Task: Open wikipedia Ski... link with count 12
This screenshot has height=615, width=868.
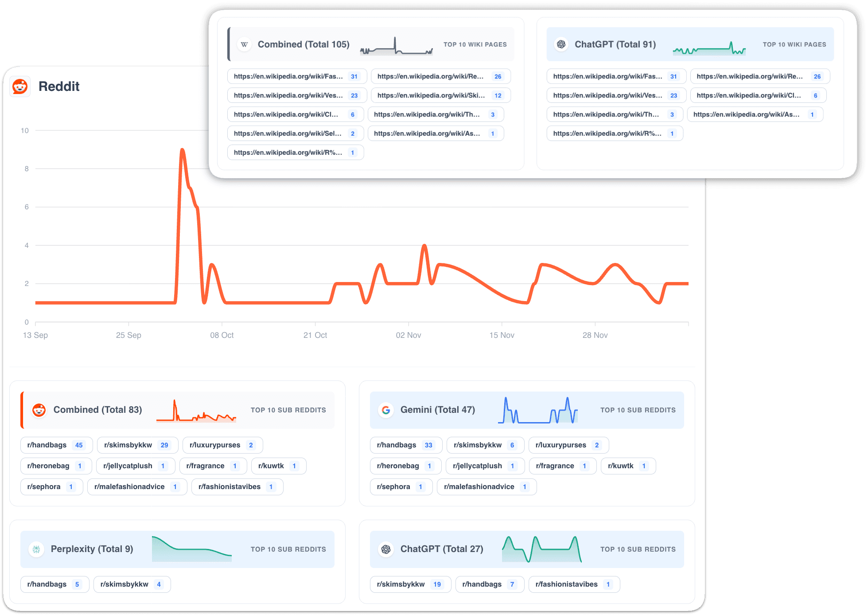Action: [440, 95]
